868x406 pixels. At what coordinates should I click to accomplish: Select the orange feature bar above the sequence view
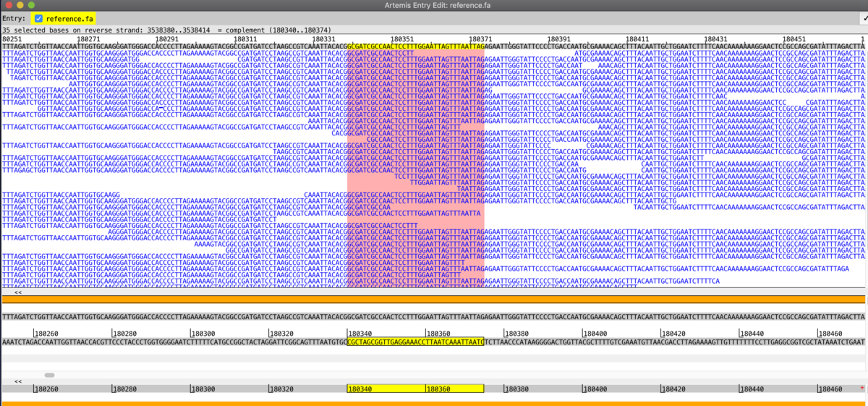coord(434,300)
